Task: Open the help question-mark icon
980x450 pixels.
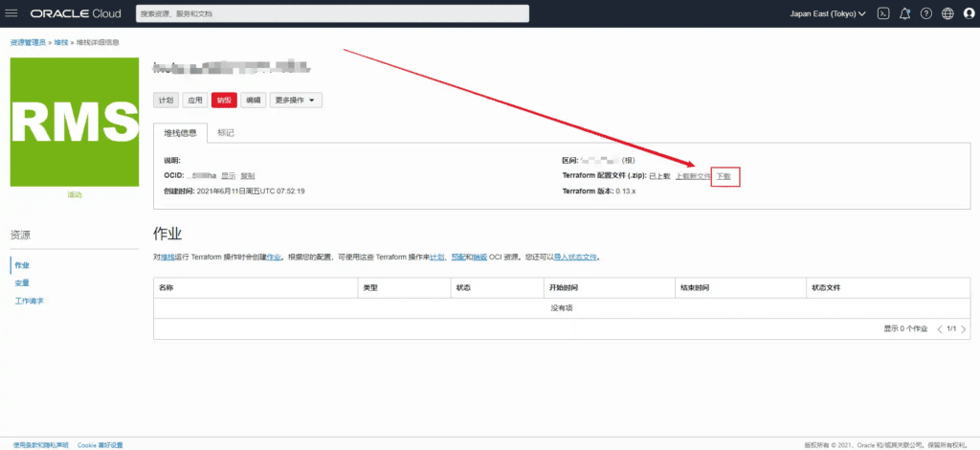Action: point(926,13)
